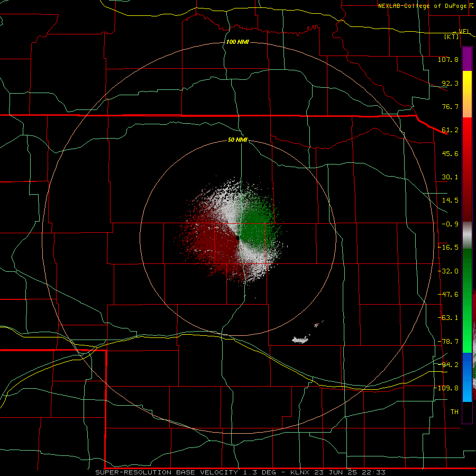Select the -78.7 velocity scale value
Screen dimensions: 476x476
pos(448,342)
